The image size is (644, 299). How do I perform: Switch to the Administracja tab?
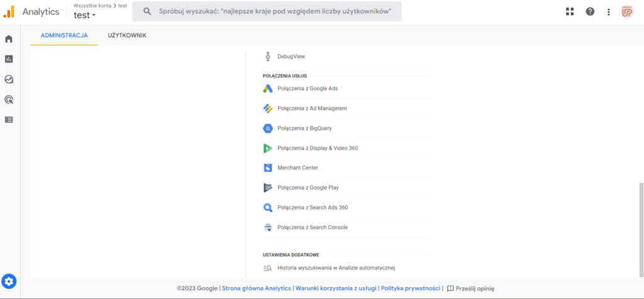coord(64,36)
